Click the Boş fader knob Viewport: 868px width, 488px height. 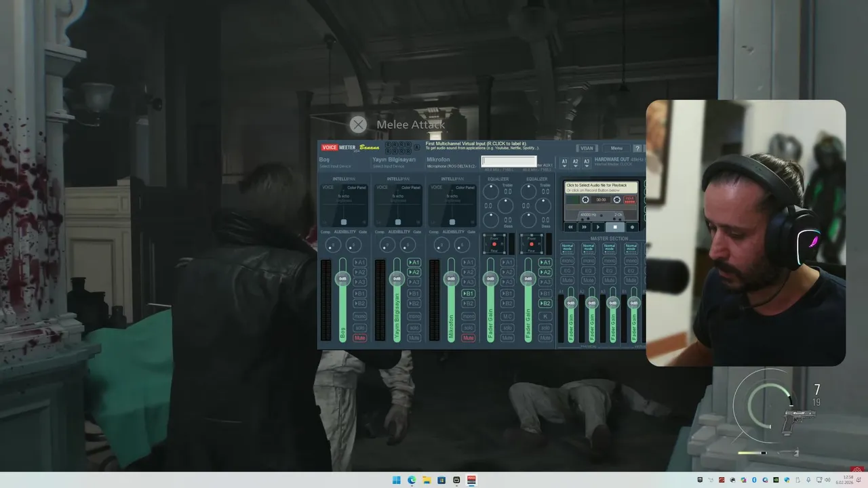pyautogui.click(x=342, y=279)
